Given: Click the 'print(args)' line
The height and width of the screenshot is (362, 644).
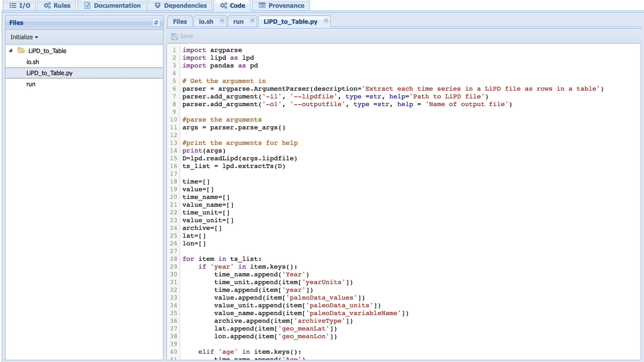Looking at the screenshot, I should [204, 151].
